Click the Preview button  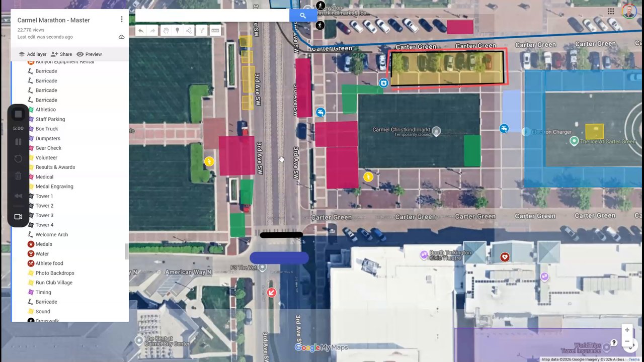tap(89, 54)
